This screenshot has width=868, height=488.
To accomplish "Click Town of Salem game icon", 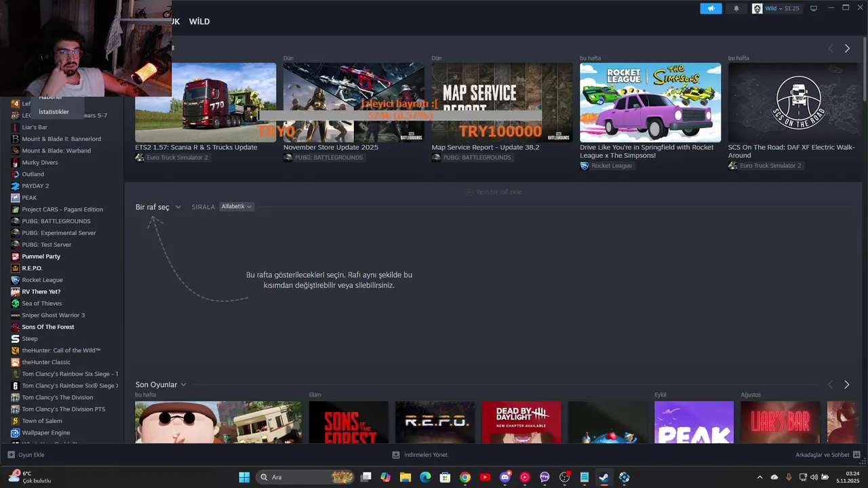I will (x=15, y=421).
